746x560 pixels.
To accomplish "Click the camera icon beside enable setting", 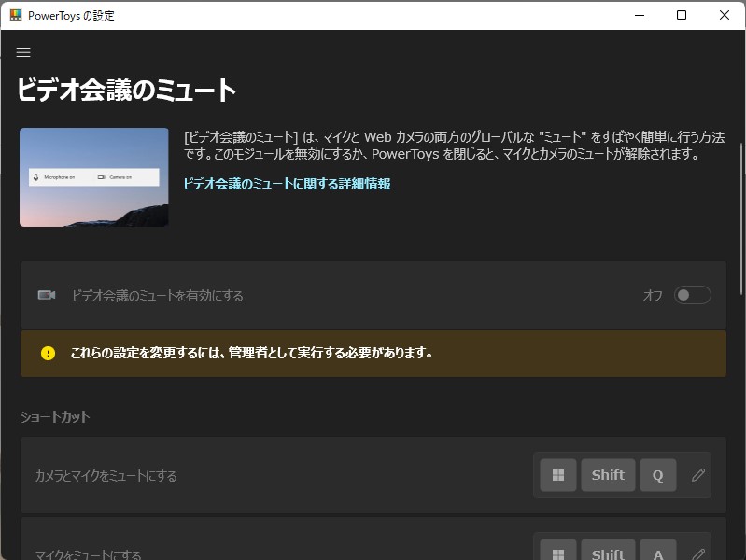I will pyautogui.click(x=47, y=295).
